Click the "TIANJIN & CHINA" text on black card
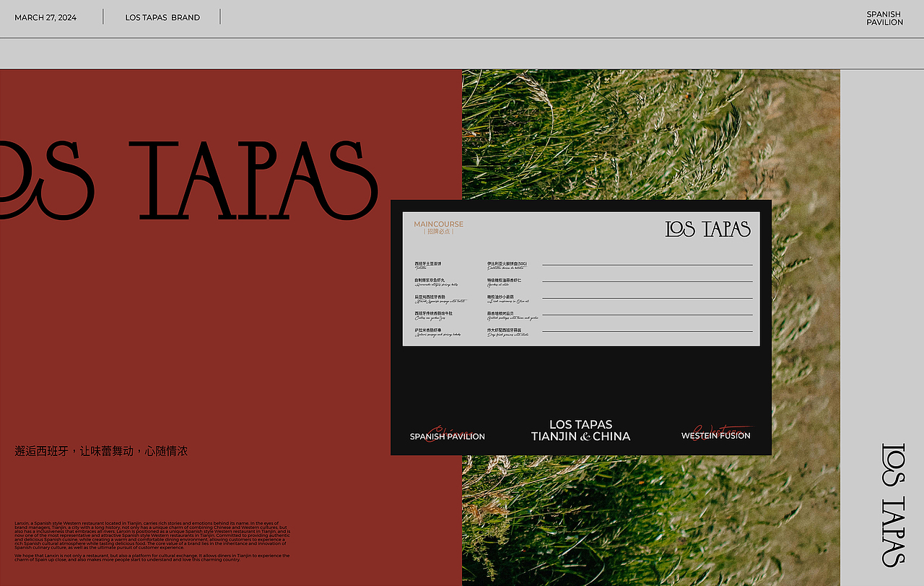 (x=580, y=437)
